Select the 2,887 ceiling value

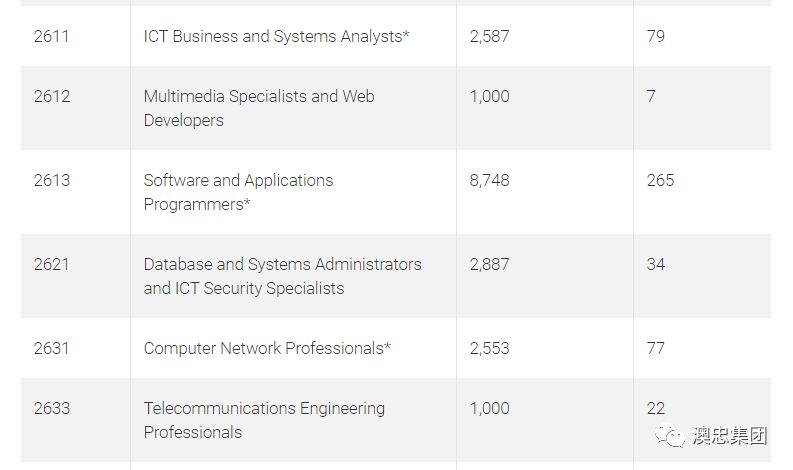[489, 264]
